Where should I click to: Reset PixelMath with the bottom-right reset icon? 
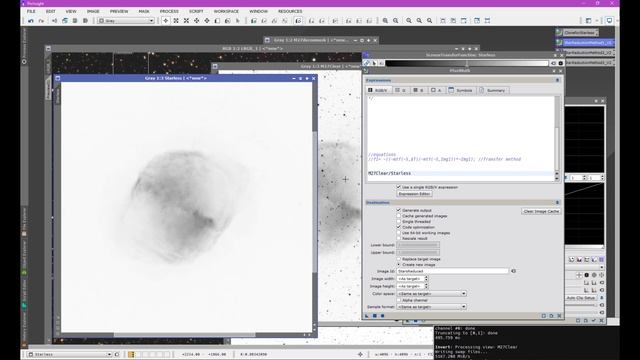559,316
